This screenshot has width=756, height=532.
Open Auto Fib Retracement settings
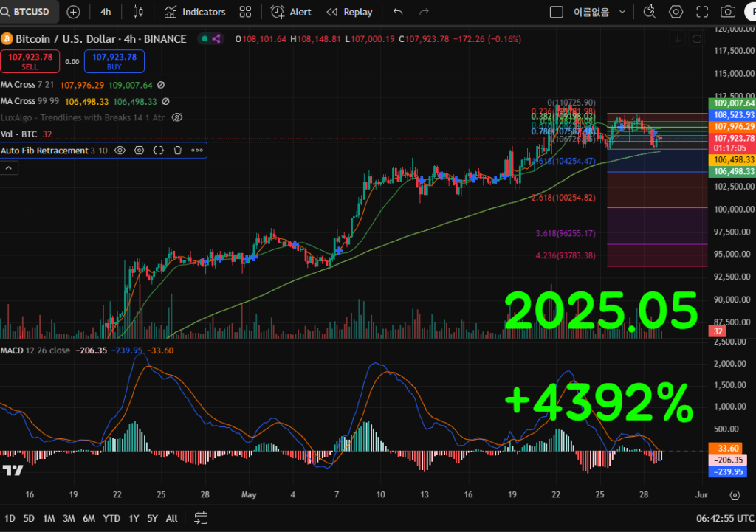(140, 151)
